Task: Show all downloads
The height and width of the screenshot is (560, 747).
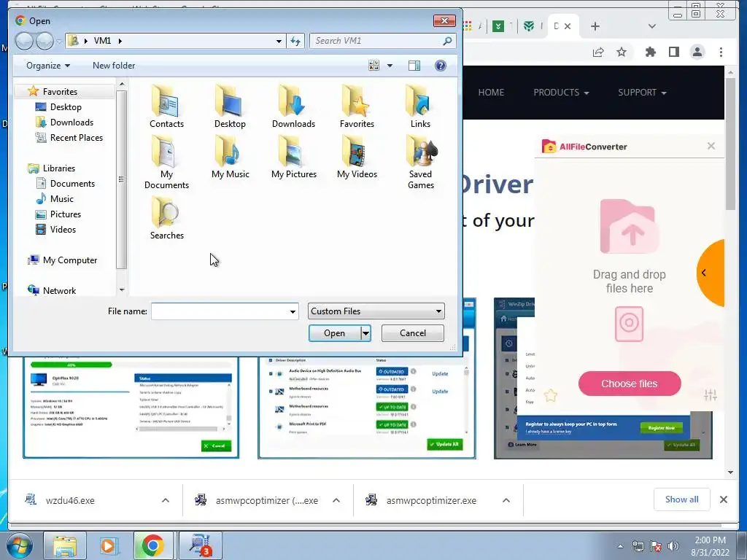Action: coord(682,499)
